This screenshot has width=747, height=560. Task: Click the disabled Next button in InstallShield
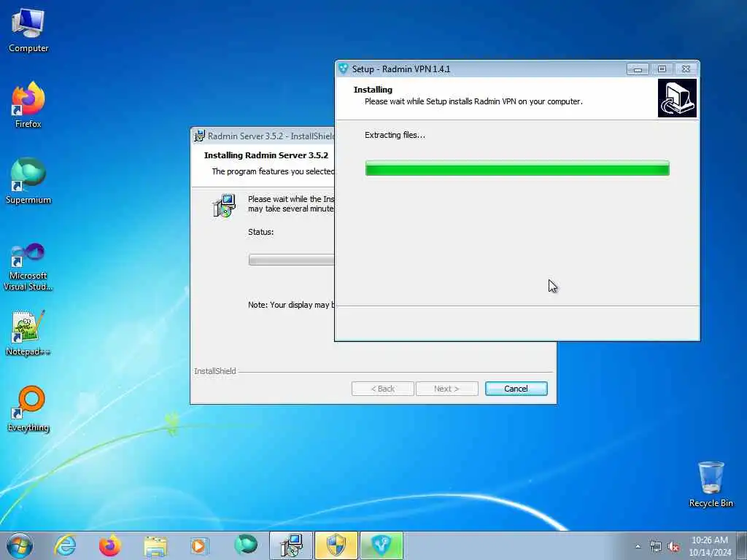point(446,389)
